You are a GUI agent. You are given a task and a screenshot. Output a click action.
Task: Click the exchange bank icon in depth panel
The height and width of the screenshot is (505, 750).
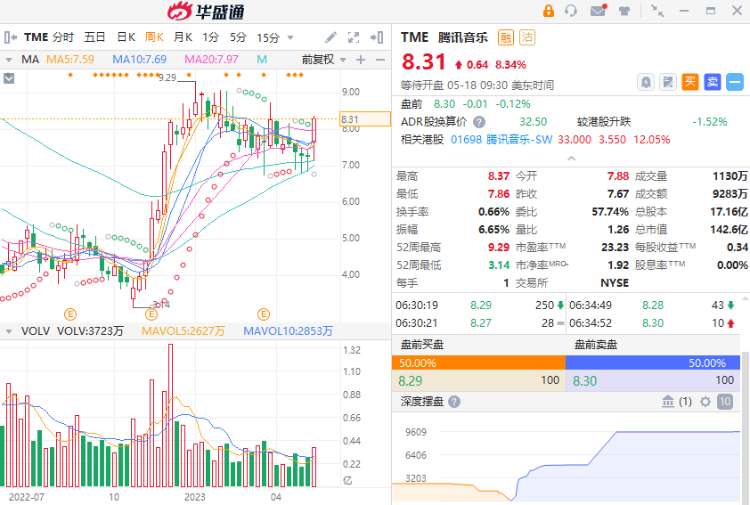tap(668, 402)
